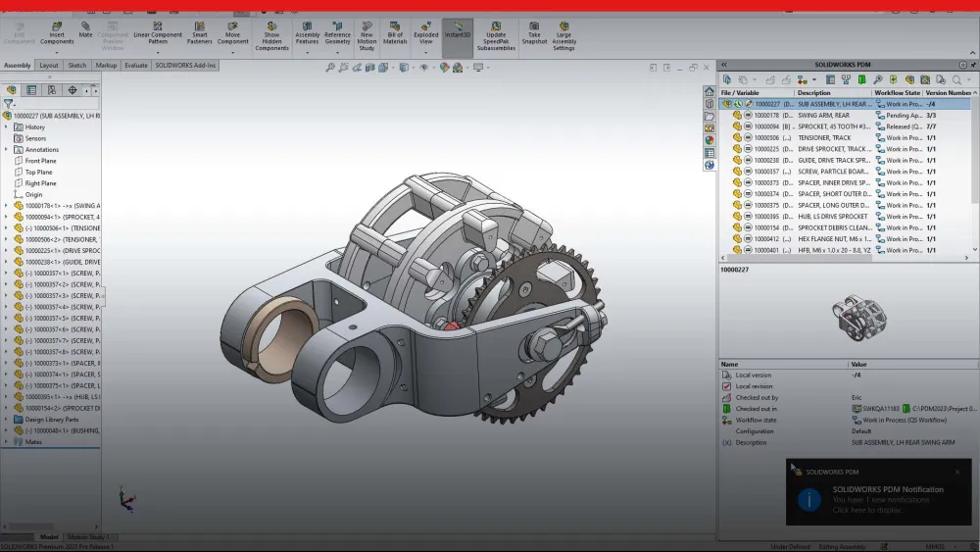Viewport: 980px width, 552px height.
Task: Toggle the Local revision checkbox icon
Action: (x=726, y=386)
